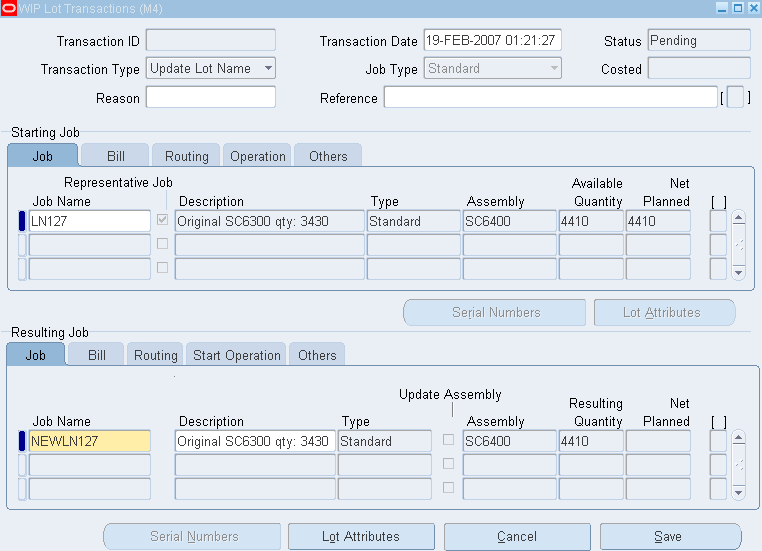
Task: Edit the Transaction Date field
Action: (x=492, y=40)
